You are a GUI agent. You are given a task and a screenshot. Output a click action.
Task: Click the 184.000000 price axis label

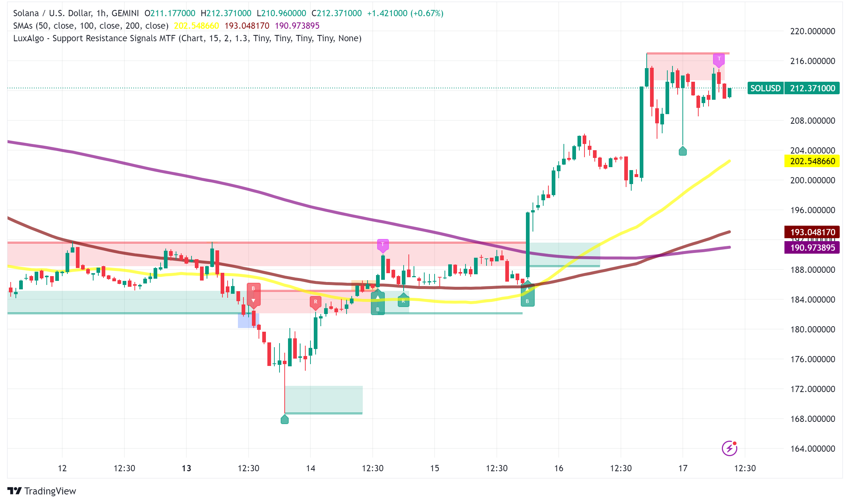[x=812, y=300]
